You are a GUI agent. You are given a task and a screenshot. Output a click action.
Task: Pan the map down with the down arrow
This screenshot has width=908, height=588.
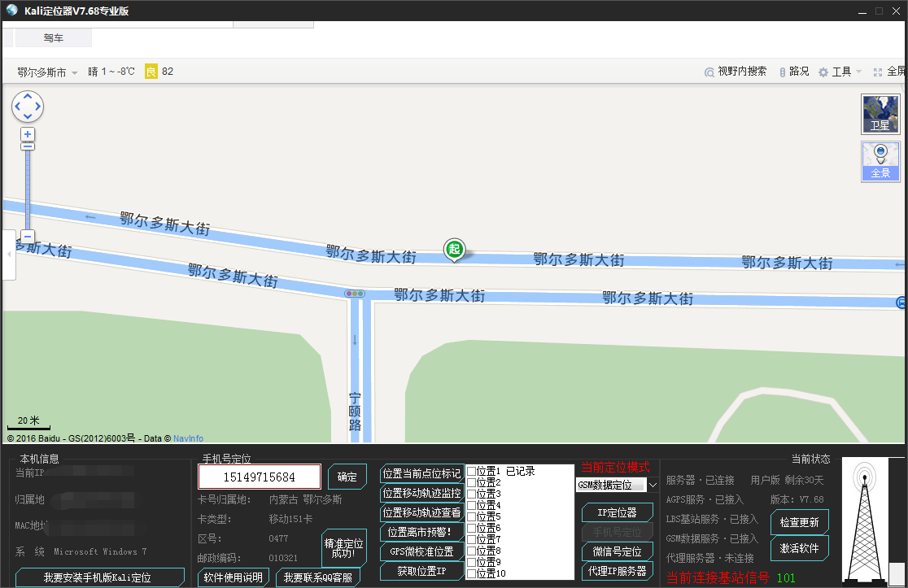click(28, 116)
